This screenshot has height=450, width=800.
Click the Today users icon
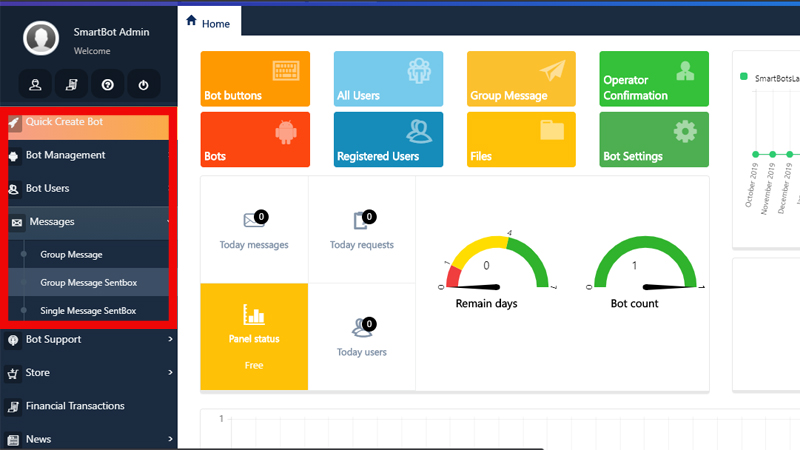pyautogui.click(x=361, y=328)
